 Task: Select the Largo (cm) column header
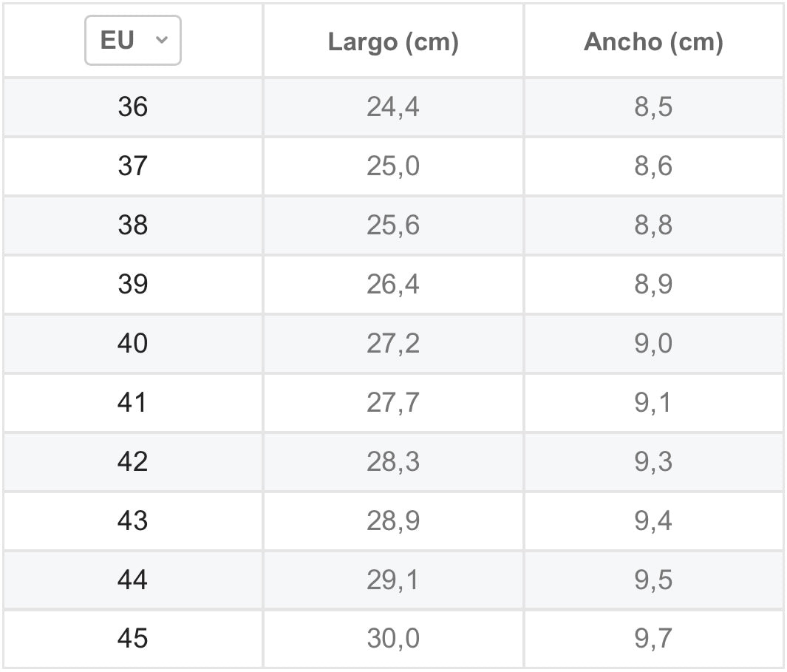tap(393, 41)
